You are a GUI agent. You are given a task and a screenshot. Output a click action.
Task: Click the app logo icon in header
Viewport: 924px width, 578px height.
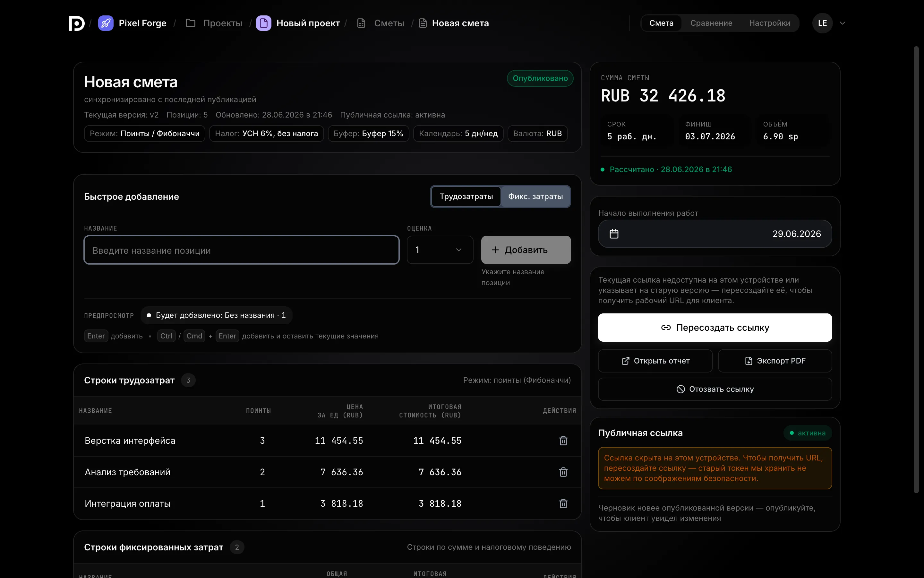click(77, 23)
